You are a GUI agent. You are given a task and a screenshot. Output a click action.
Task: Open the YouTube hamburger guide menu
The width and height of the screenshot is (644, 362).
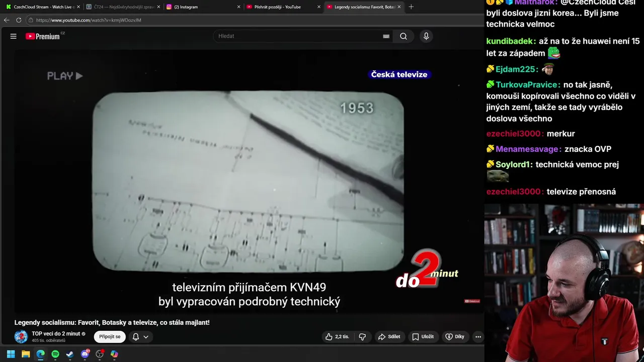[x=14, y=36]
